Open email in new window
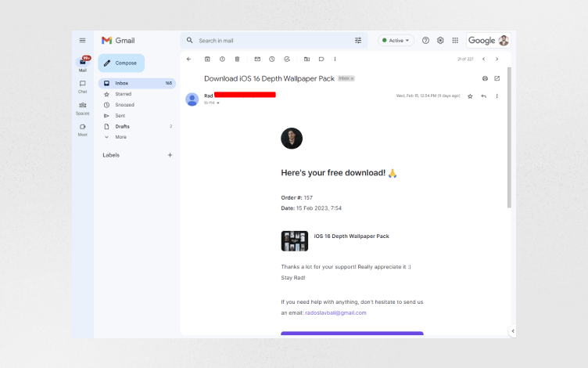This screenshot has height=368, width=588. tap(497, 78)
